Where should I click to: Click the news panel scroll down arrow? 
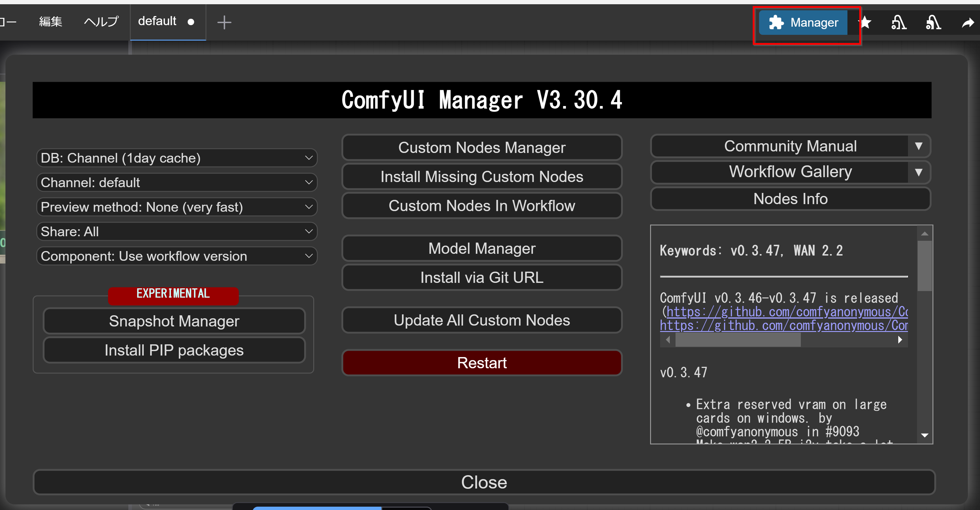(924, 435)
